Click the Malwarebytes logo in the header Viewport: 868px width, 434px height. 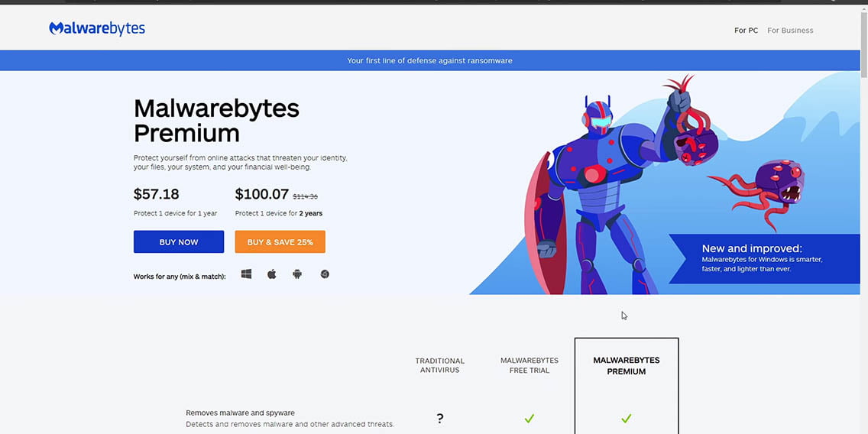click(97, 29)
